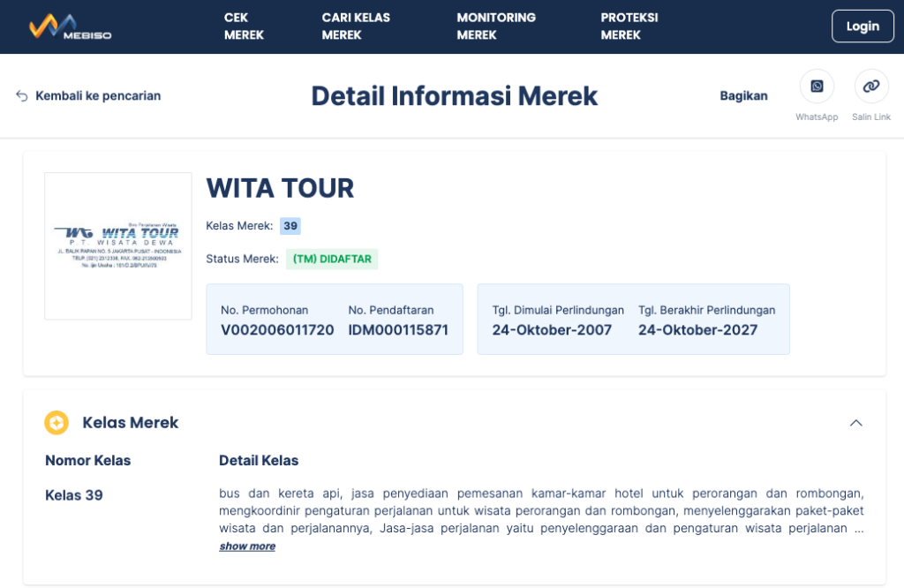Click the class 39 badge

click(x=290, y=226)
